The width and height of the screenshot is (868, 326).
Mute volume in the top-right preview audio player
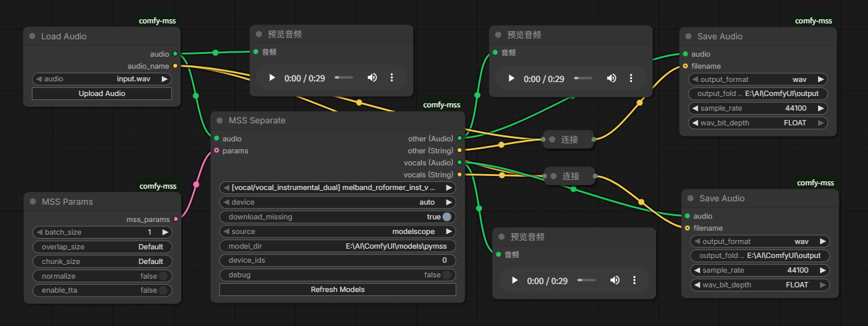[612, 79]
